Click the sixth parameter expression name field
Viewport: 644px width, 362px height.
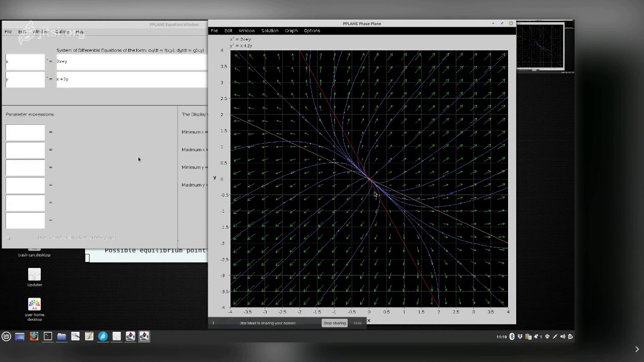point(25,220)
